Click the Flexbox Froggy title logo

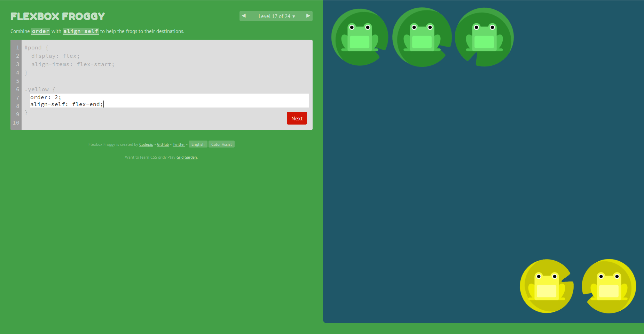coord(57,16)
